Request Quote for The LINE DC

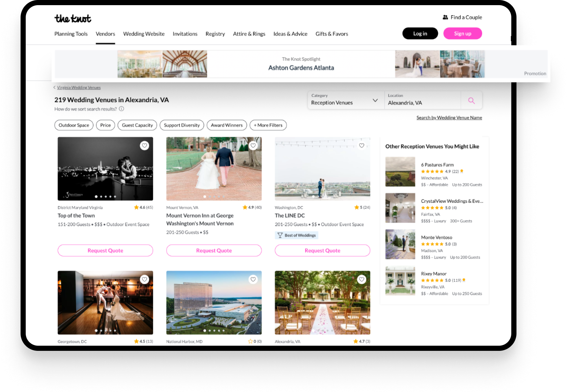pyautogui.click(x=322, y=250)
